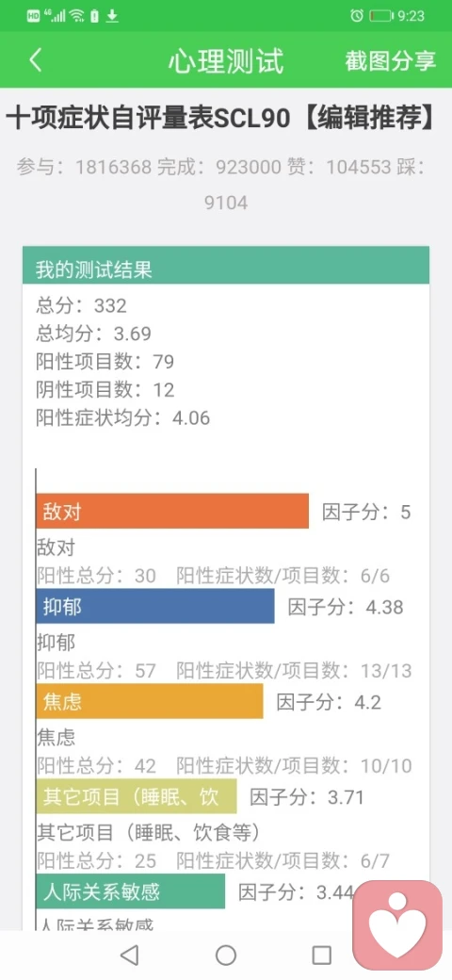Tap the battery indicator icon
Image resolution: width=452 pixels, height=980 pixels.
coord(381,16)
